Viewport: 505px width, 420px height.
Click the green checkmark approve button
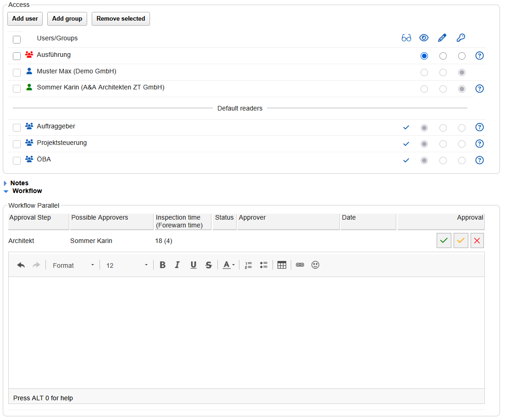coord(444,241)
